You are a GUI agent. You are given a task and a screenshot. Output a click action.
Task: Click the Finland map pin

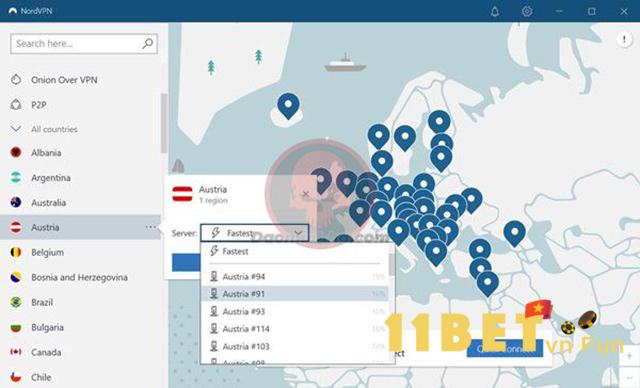click(x=439, y=122)
